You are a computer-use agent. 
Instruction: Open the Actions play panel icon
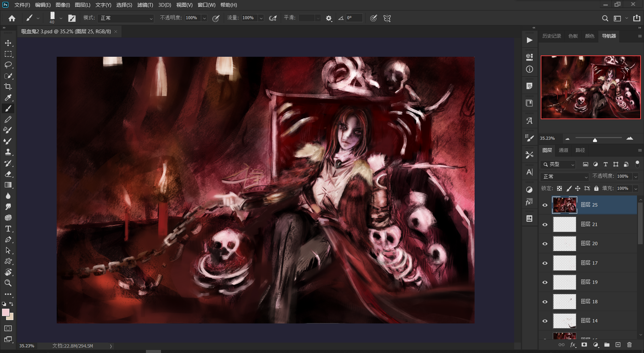529,40
